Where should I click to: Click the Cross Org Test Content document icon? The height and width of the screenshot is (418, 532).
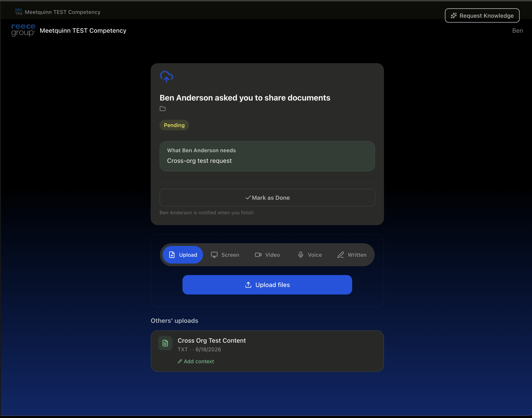coord(165,343)
